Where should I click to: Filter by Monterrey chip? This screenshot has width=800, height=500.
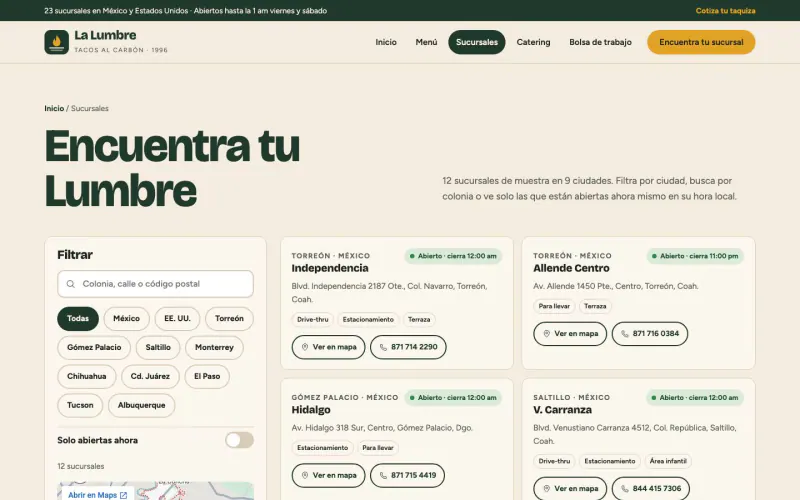click(x=214, y=347)
